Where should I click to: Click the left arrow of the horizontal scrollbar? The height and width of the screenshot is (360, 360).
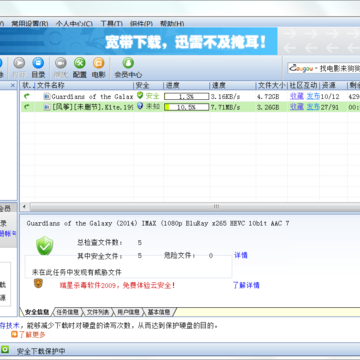coord(25,207)
